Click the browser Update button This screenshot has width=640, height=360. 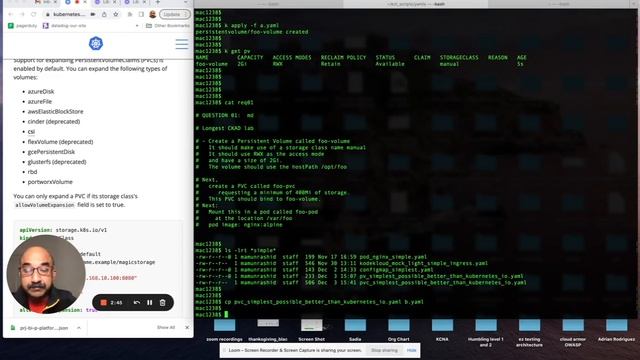(175, 14)
